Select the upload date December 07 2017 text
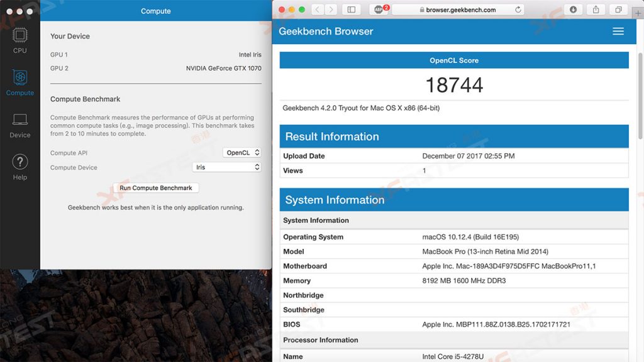 468,156
